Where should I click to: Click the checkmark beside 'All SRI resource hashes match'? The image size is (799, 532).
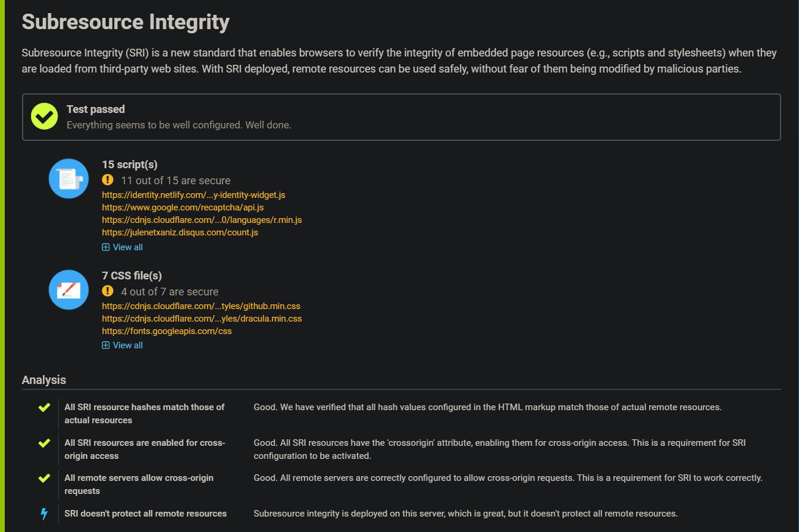(43, 408)
